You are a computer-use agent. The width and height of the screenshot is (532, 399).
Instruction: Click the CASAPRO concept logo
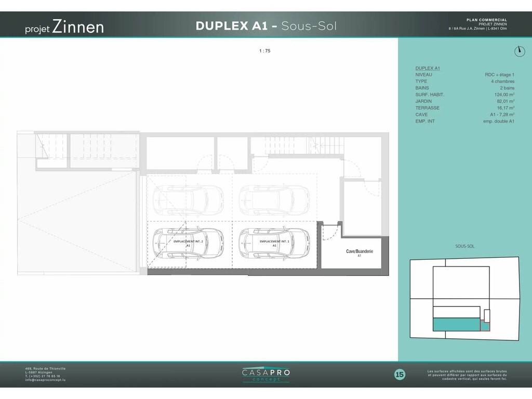[266, 375]
